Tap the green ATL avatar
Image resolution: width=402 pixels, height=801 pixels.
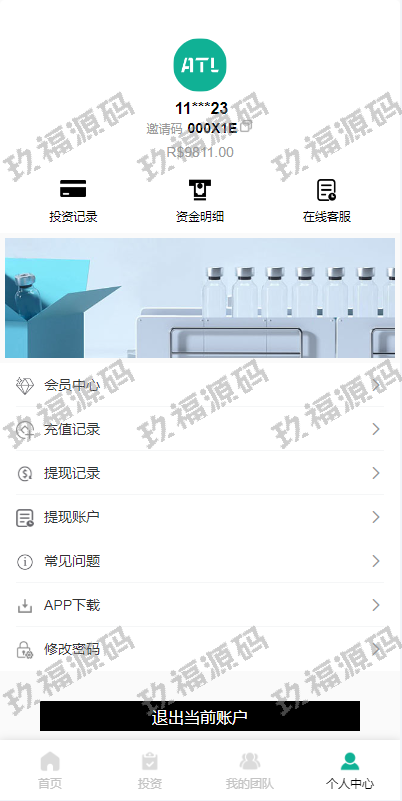[200, 65]
